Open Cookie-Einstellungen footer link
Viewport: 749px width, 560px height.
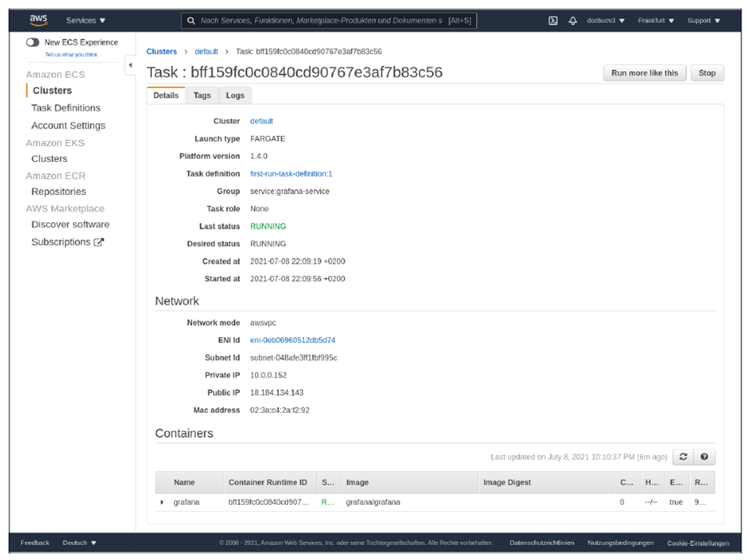tap(698, 543)
